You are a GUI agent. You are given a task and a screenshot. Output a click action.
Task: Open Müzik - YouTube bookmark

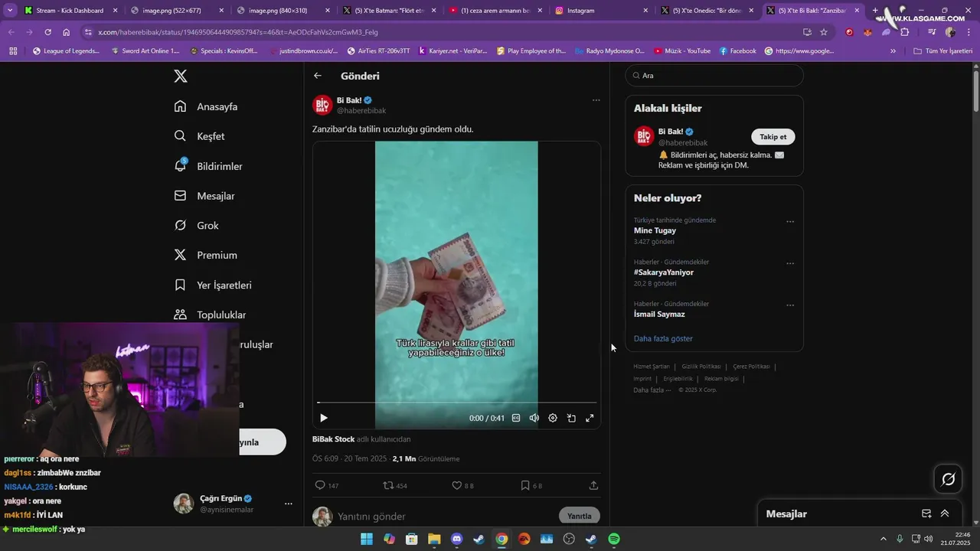(x=682, y=51)
